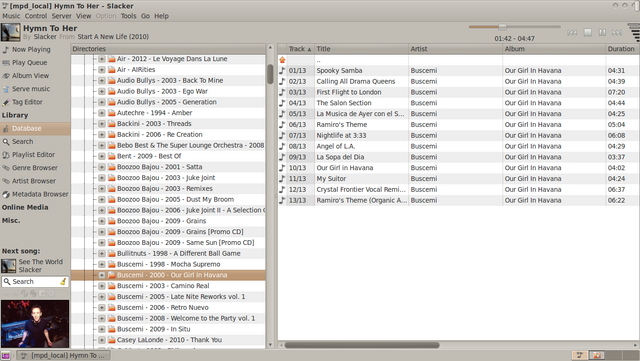Sort by Artist column header
640x361 pixels.
[x=456, y=49]
